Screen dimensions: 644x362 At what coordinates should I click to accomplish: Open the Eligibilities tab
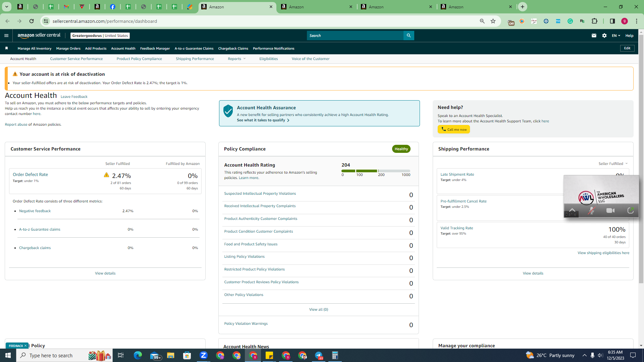(268, 59)
